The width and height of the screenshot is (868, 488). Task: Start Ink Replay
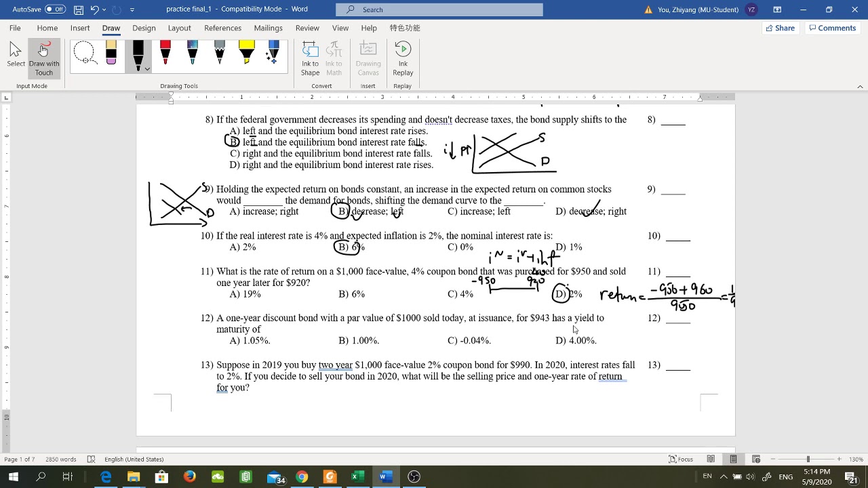(x=403, y=59)
